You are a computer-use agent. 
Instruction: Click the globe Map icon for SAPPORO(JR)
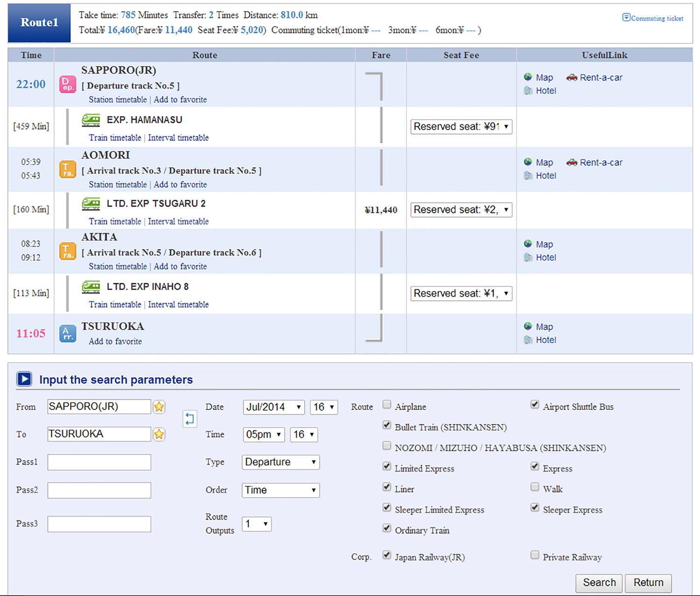(x=528, y=77)
